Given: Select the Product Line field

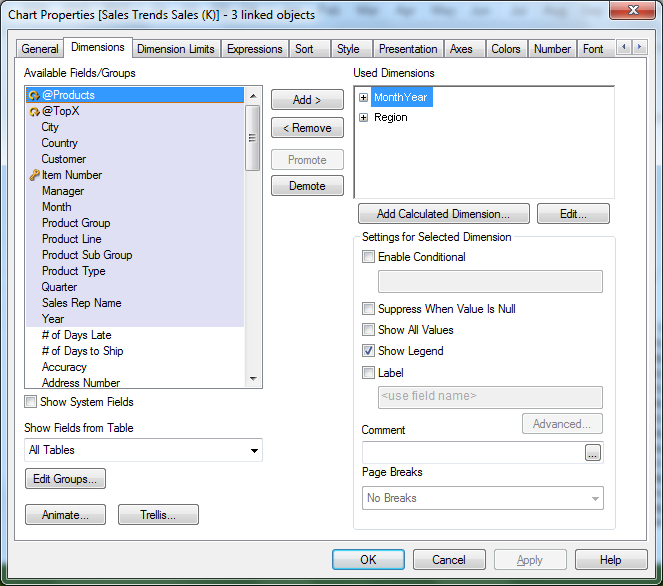Looking at the screenshot, I should tap(135, 239).
